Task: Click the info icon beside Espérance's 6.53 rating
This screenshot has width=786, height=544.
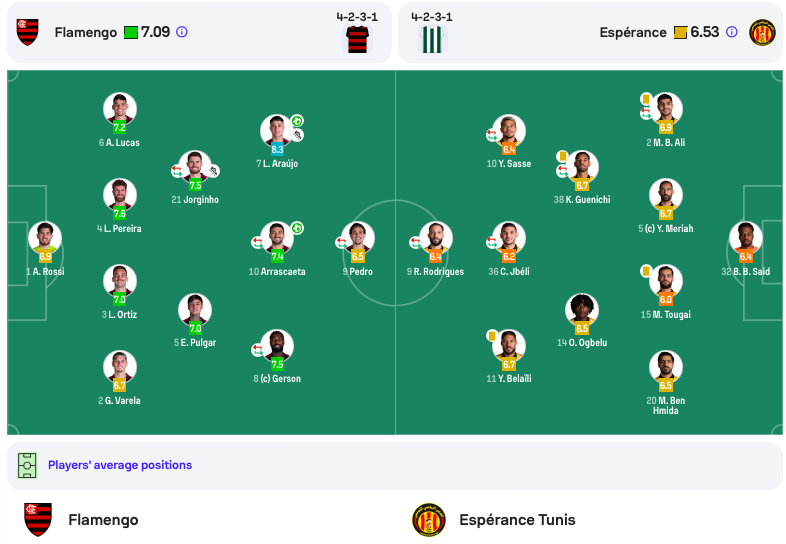Action: coord(732,32)
